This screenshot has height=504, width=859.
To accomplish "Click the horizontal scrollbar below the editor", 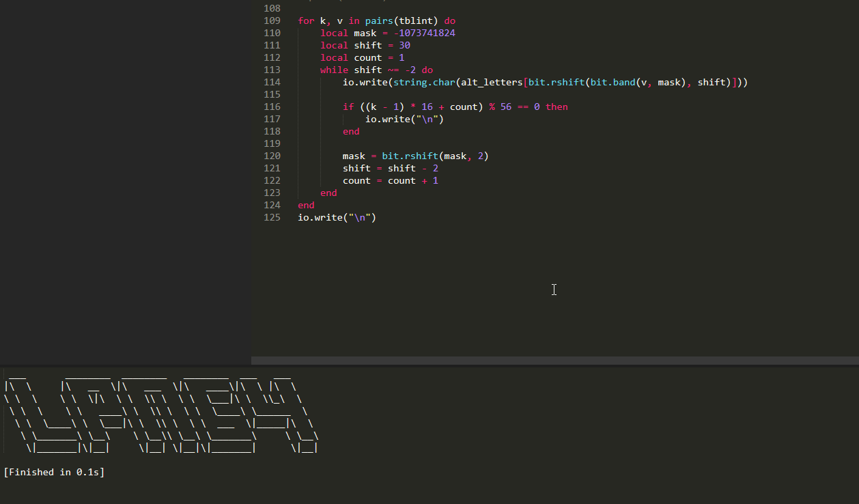I will point(554,360).
